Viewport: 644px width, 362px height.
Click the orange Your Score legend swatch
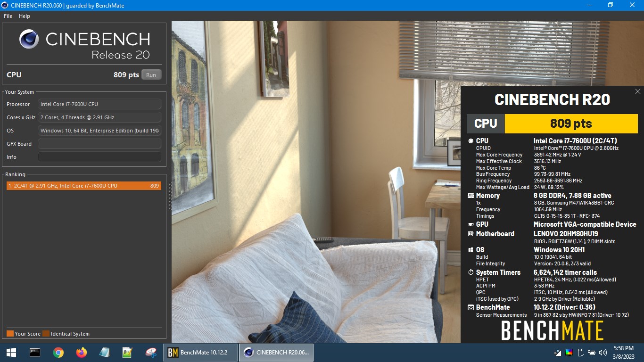(x=10, y=334)
